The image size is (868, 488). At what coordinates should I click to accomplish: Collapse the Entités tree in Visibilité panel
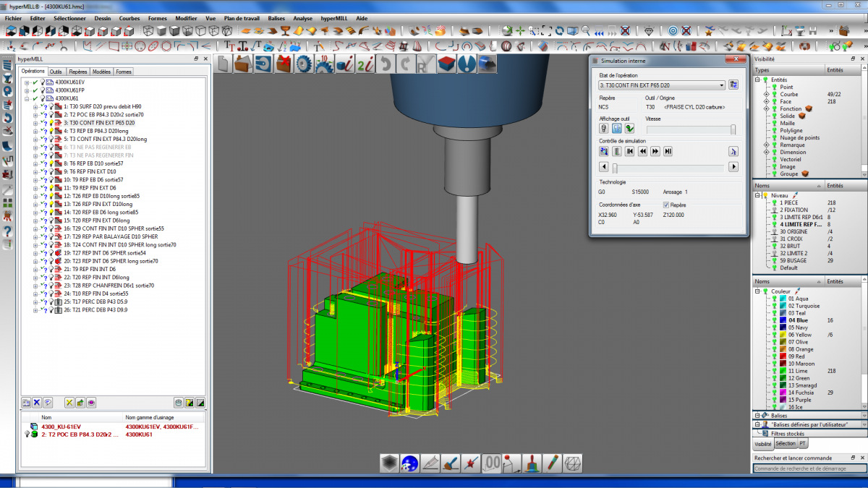pos(757,80)
